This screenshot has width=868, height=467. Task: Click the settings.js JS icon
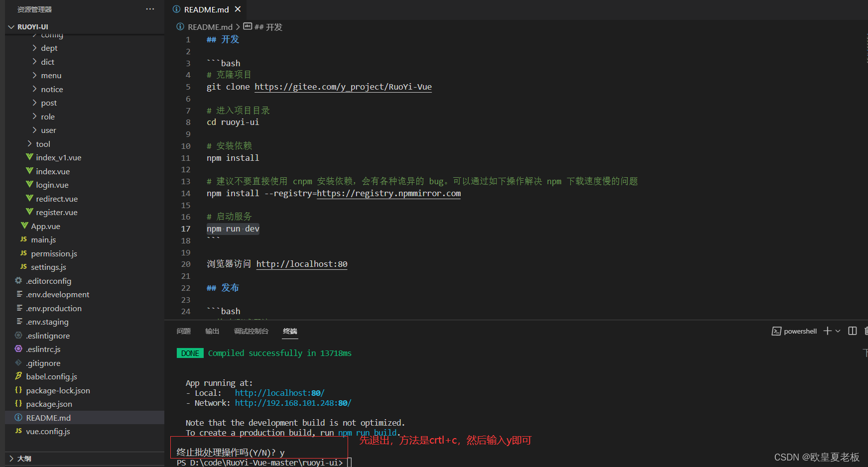(23, 267)
